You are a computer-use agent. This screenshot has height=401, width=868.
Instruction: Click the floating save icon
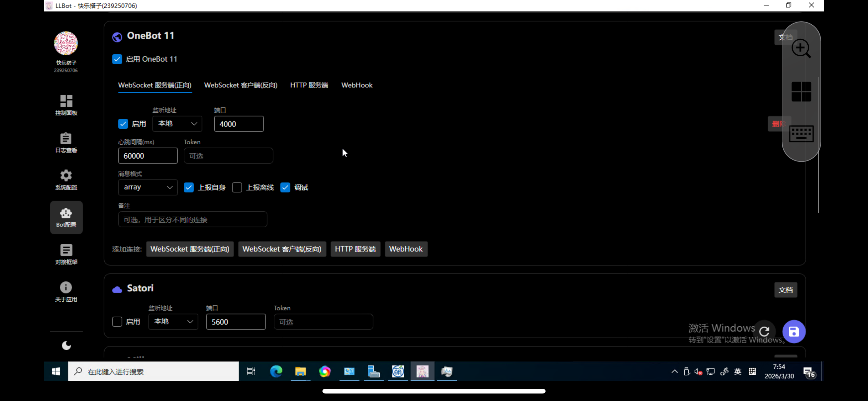coord(794,332)
